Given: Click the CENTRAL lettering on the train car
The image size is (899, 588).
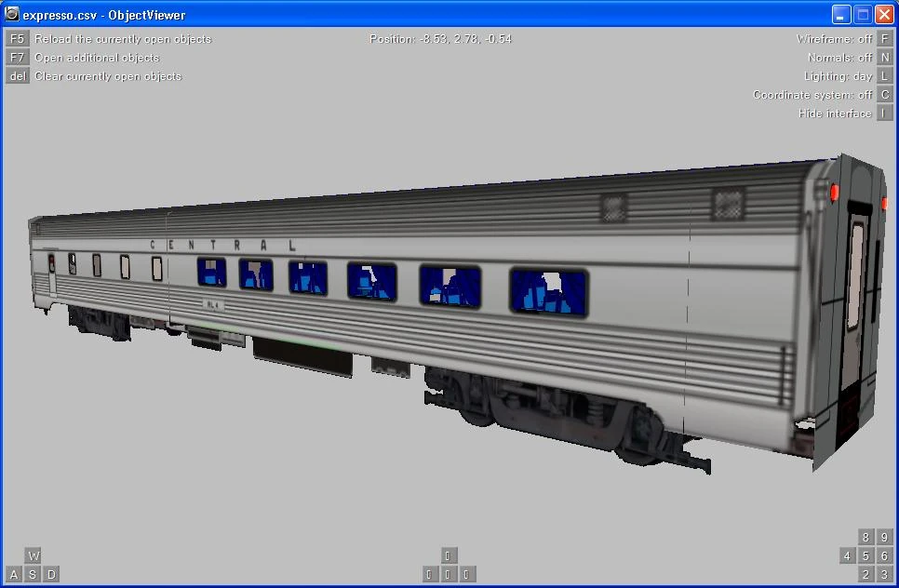Looking at the screenshot, I should coord(222,245).
